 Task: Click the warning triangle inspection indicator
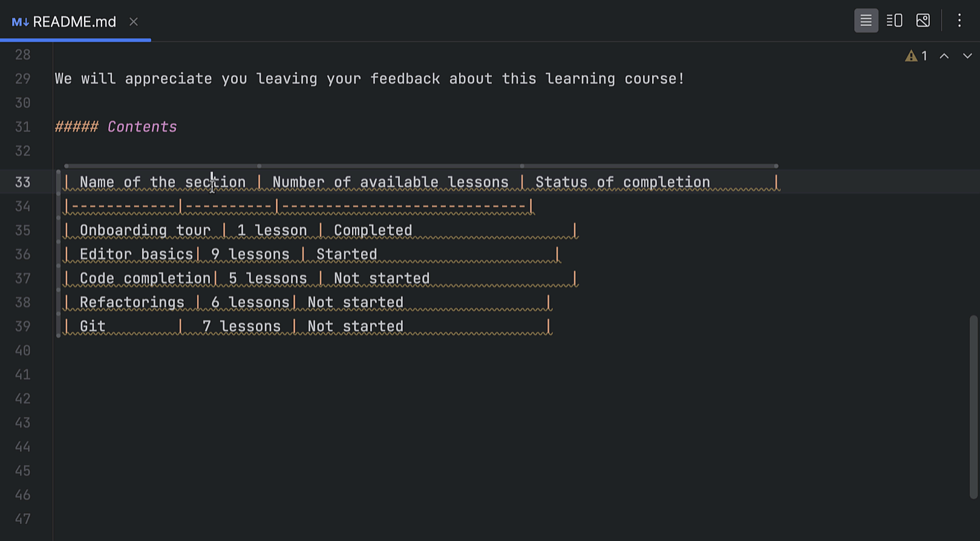(x=912, y=55)
